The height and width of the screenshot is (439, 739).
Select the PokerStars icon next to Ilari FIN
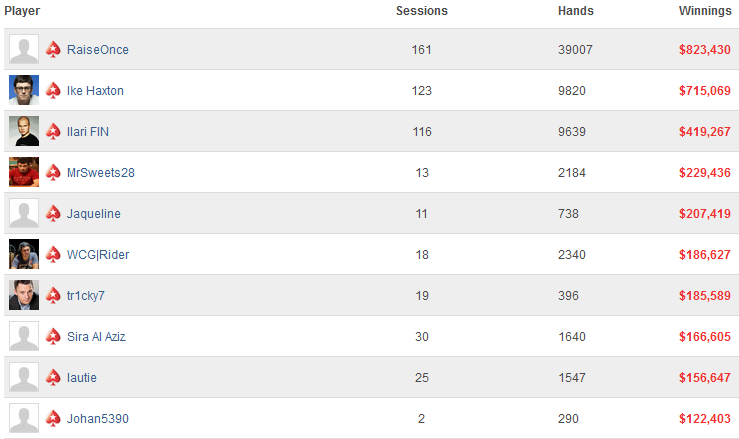point(53,131)
